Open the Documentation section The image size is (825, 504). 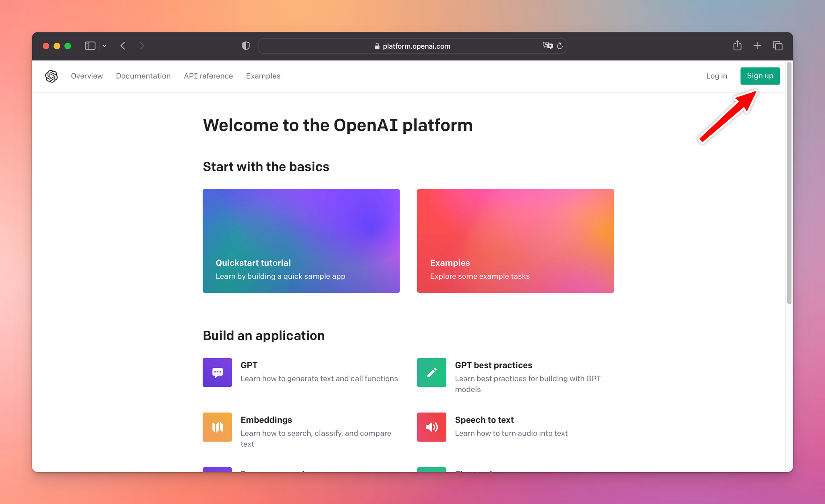[x=143, y=76]
